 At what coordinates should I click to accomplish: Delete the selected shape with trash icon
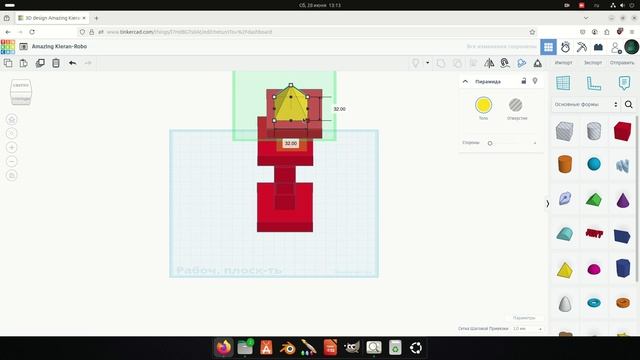coord(56,63)
